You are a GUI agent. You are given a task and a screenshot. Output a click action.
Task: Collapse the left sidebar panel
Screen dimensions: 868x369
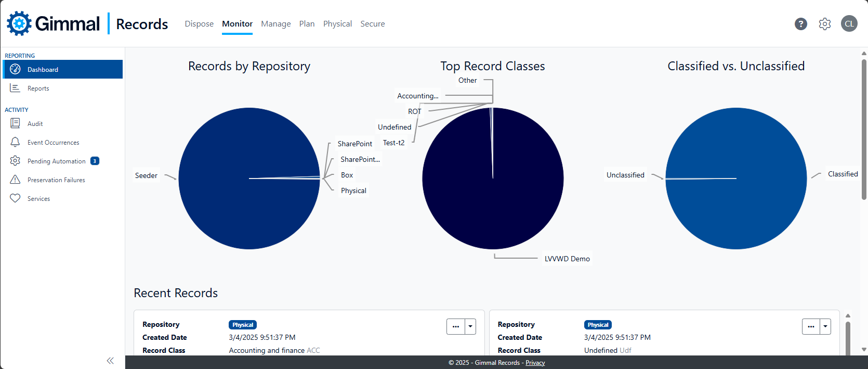110,361
